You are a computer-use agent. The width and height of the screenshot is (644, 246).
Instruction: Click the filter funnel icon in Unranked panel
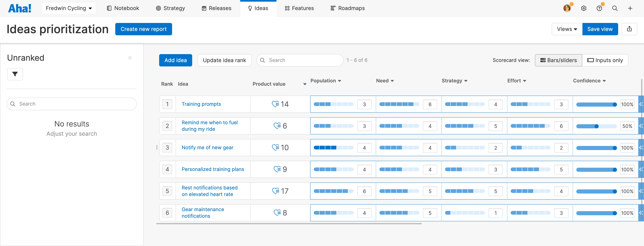click(x=15, y=74)
